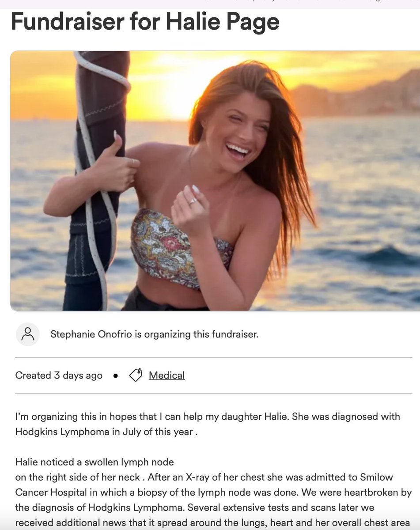Click the cropped browser bar at top
420x530 pixels.
click(210, 2)
